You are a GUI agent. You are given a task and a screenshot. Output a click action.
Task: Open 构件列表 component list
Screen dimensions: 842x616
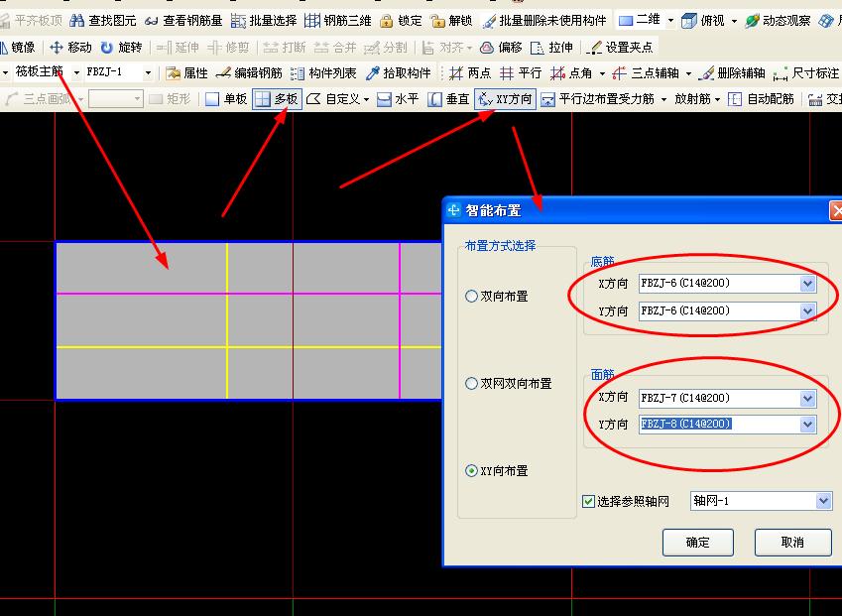tap(323, 73)
